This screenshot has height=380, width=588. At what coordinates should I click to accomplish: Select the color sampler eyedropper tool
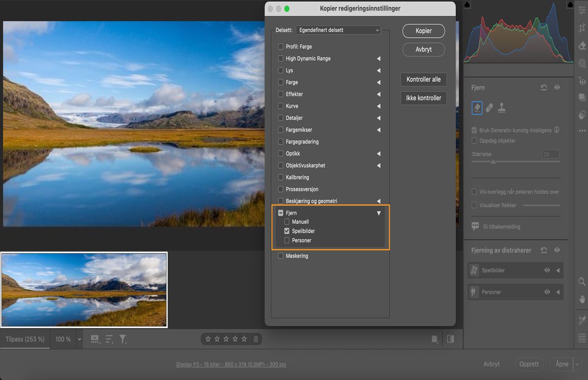582,320
